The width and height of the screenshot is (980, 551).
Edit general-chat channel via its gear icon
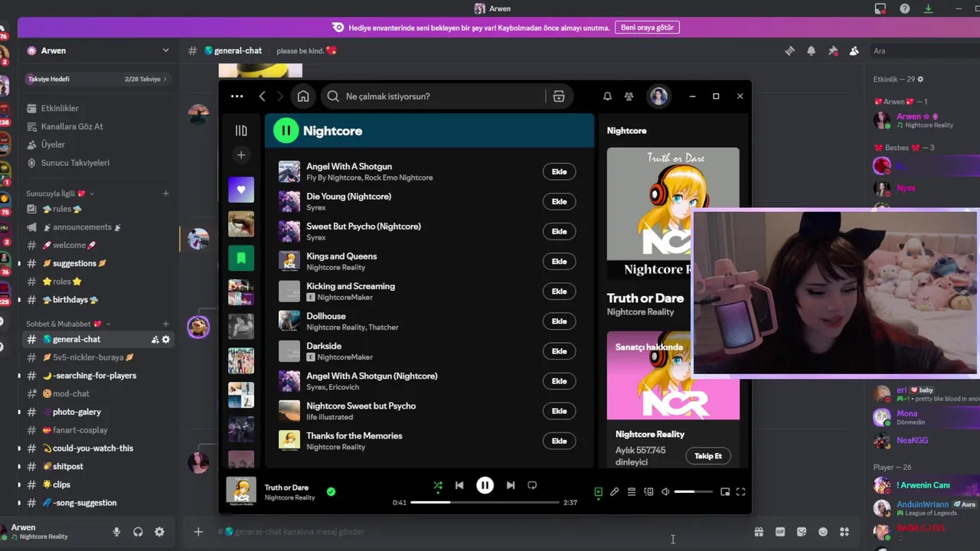(x=166, y=339)
